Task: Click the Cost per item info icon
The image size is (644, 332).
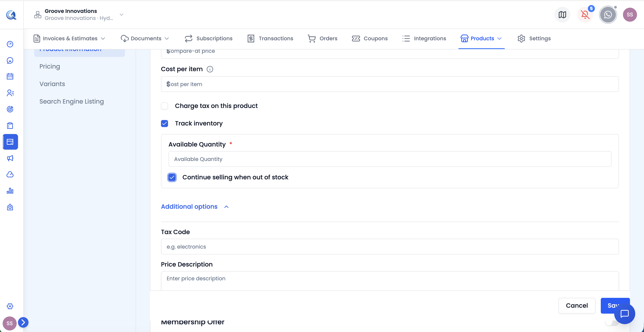Action: coord(210,69)
